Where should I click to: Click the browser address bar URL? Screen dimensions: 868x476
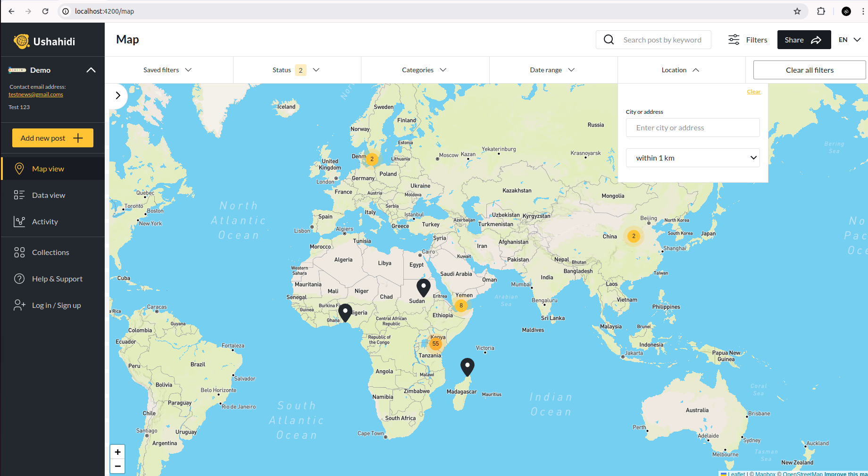(x=104, y=11)
